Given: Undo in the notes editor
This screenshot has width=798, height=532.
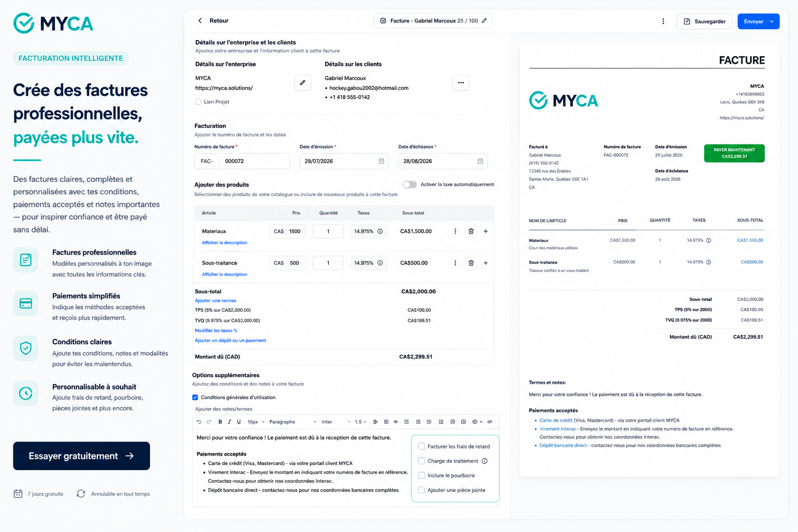Looking at the screenshot, I should (x=199, y=422).
